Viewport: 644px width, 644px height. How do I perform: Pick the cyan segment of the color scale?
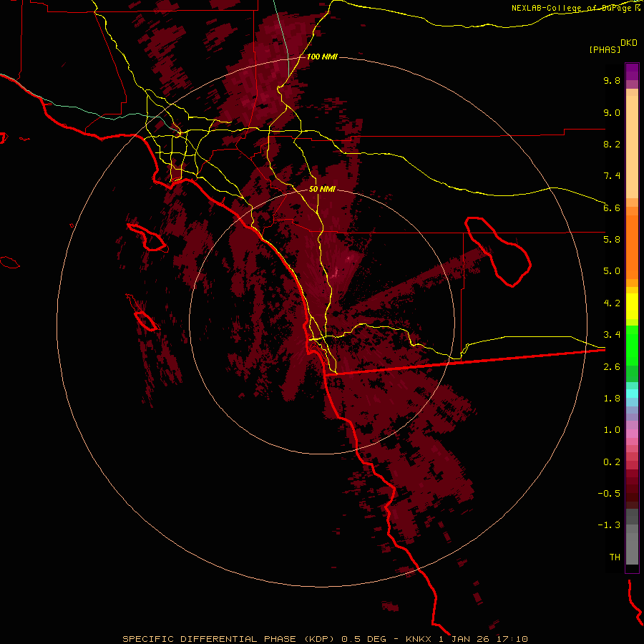point(632,394)
